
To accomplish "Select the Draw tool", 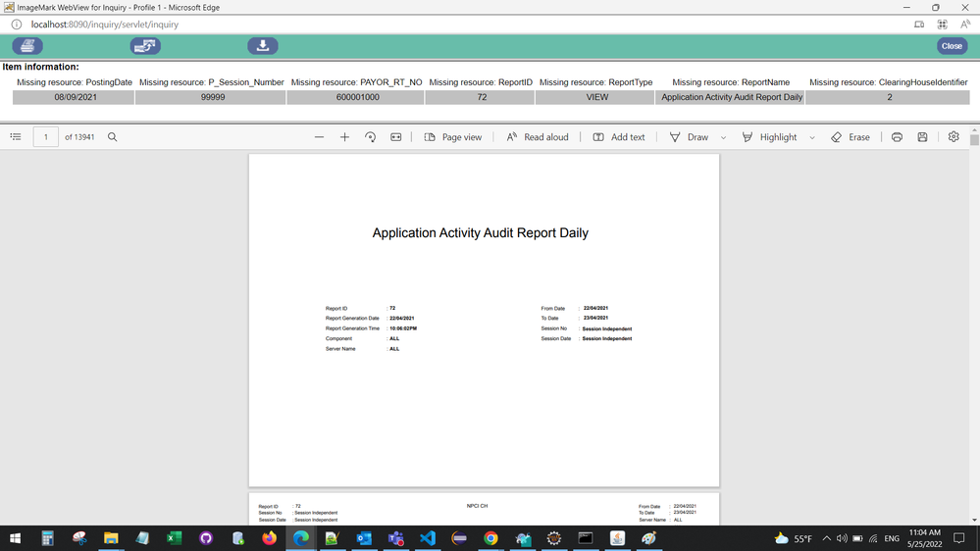I will point(689,137).
